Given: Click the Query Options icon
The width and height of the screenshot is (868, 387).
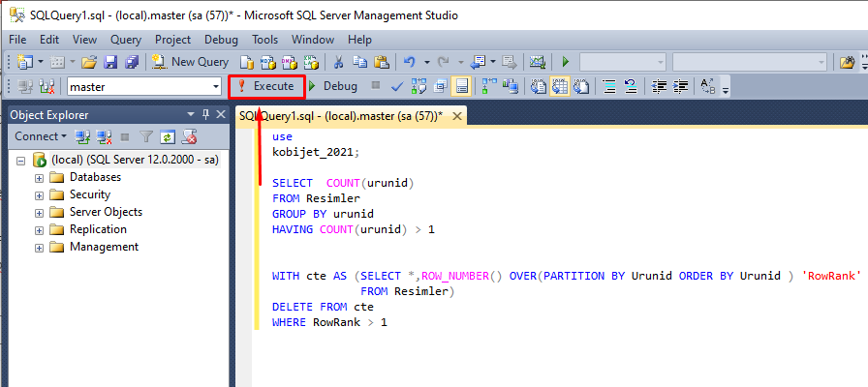Looking at the screenshot, I should tap(441, 86).
